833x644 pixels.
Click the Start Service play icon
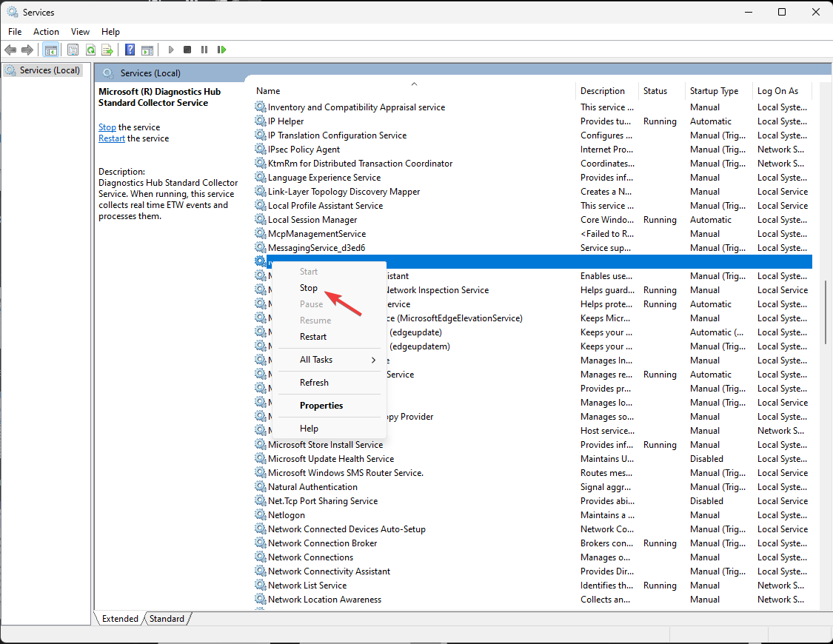tap(170, 50)
